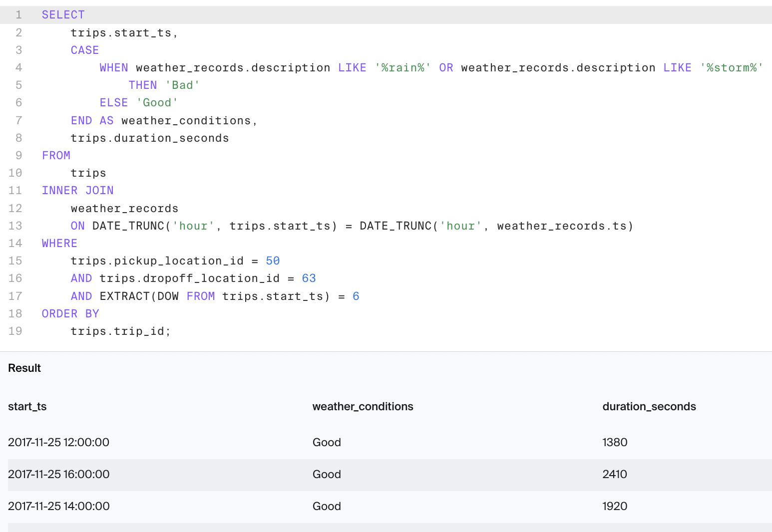Click the ORDER BY keyword
This screenshot has width=772, height=532.
70,314
